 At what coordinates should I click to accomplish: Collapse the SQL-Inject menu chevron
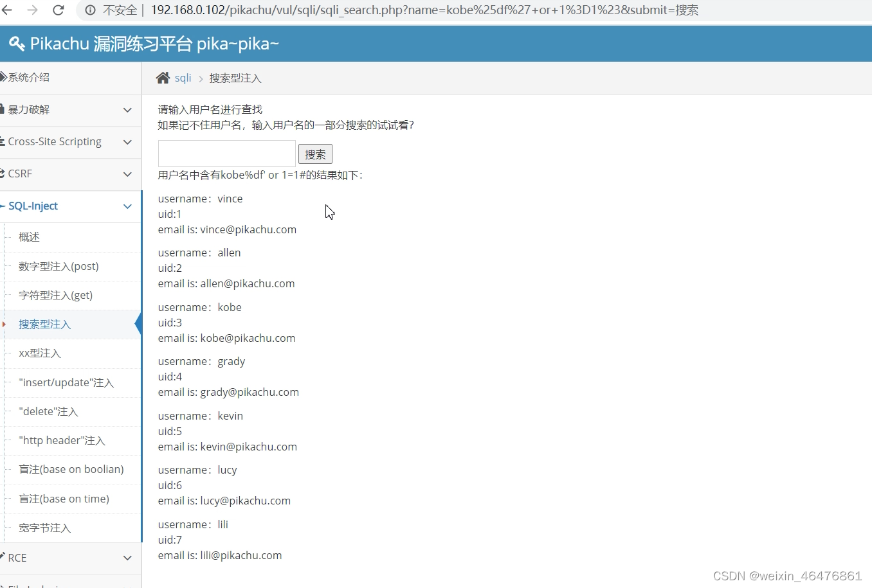pyautogui.click(x=127, y=206)
